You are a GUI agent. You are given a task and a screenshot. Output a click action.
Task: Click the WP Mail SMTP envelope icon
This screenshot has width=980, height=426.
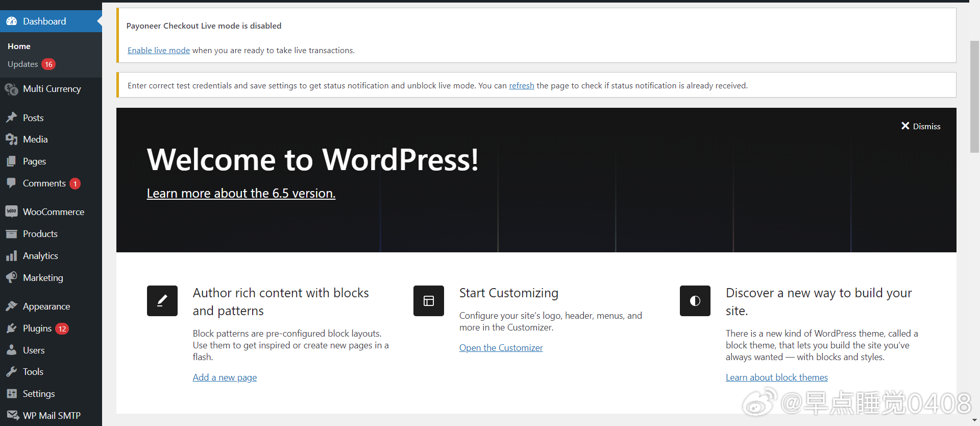tap(13, 415)
